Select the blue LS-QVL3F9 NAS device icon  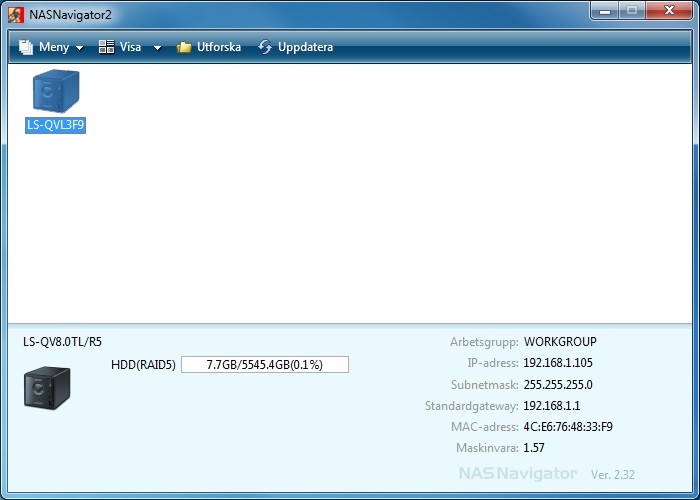click(55, 91)
